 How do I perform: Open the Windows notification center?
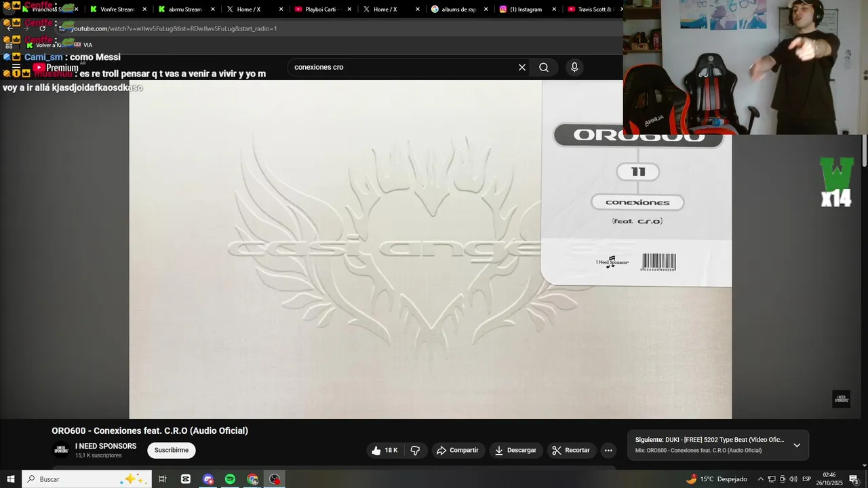click(x=854, y=479)
